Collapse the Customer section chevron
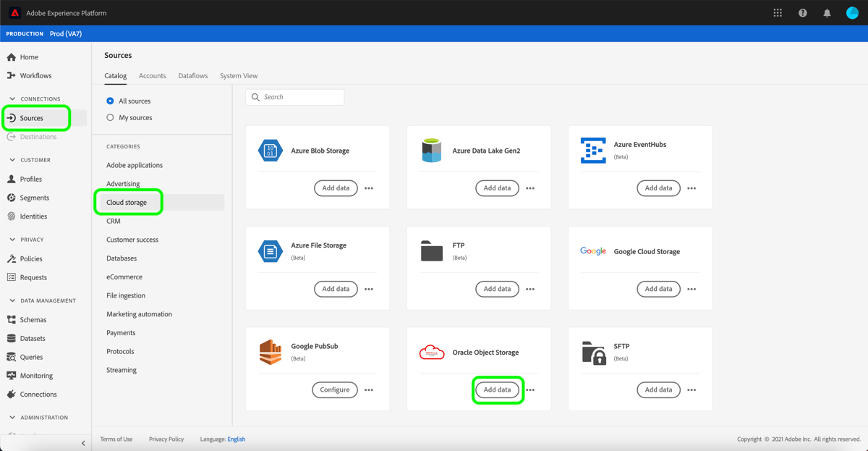This screenshot has width=868, height=451. [x=12, y=160]
